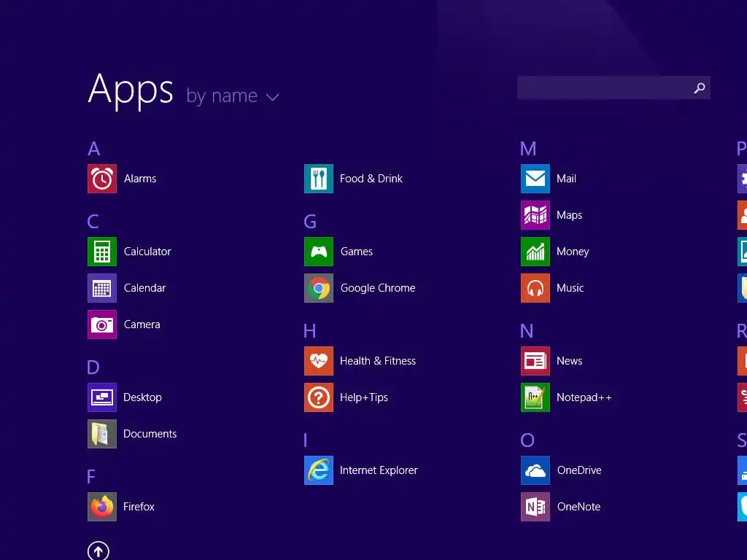Launch the Money app icon
This screenshot has height=560, width=747.
(535, 252)
